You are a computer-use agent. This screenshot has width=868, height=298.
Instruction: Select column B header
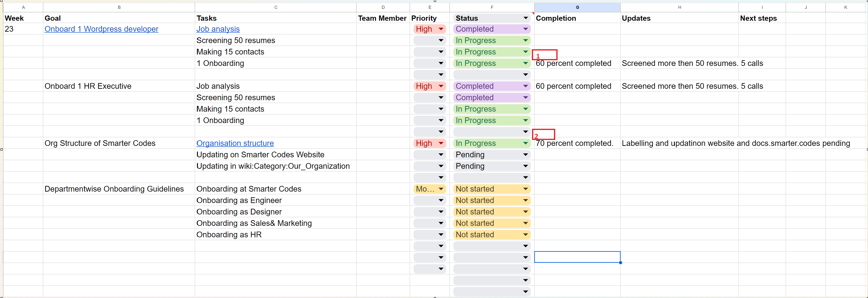point(119,7)
